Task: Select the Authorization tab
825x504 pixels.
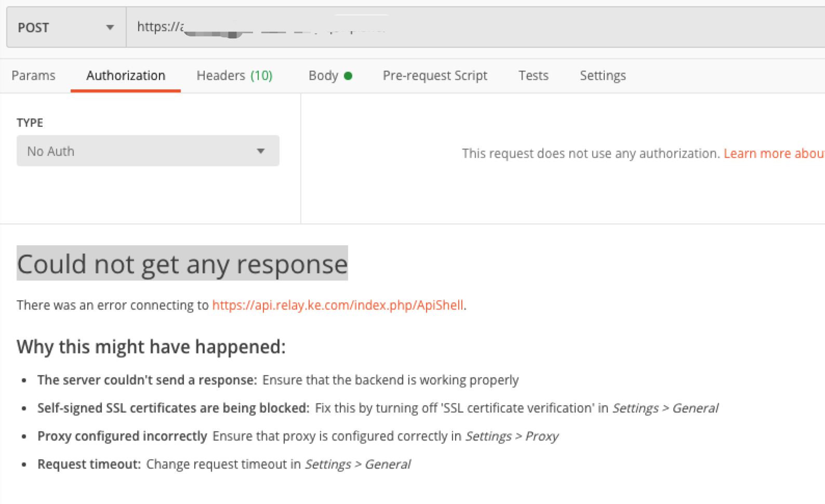Action: click(126, 76)
